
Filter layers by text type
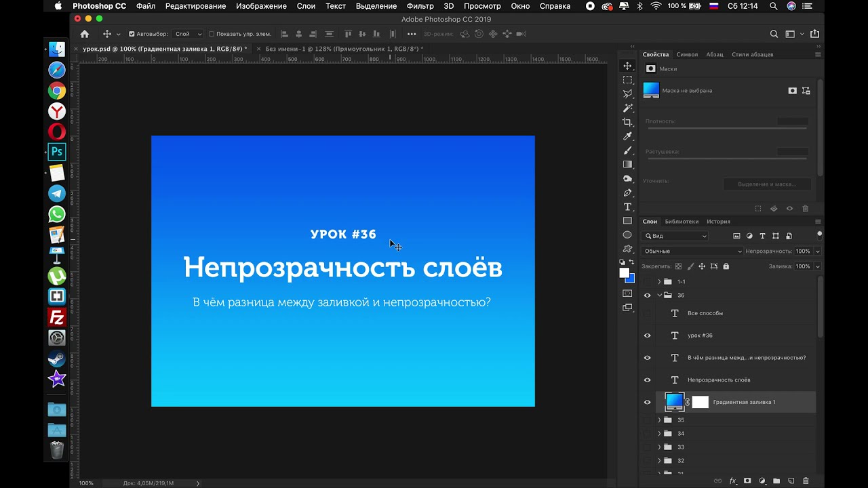tap(762, 236)
